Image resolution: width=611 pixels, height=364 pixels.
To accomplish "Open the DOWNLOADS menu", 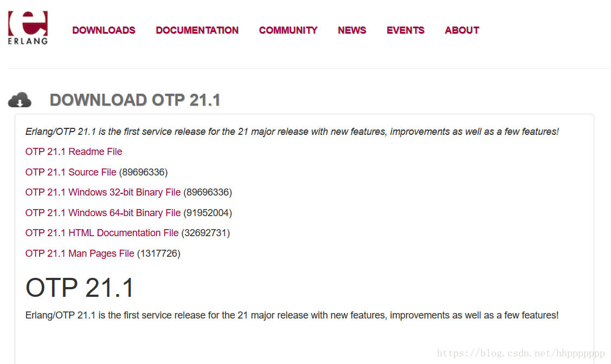I will pyautogui.click(x=104, y=30).
